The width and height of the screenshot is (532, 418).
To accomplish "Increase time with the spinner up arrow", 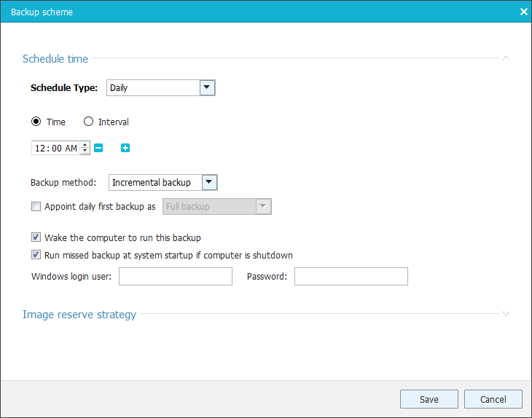I will 85,145.
